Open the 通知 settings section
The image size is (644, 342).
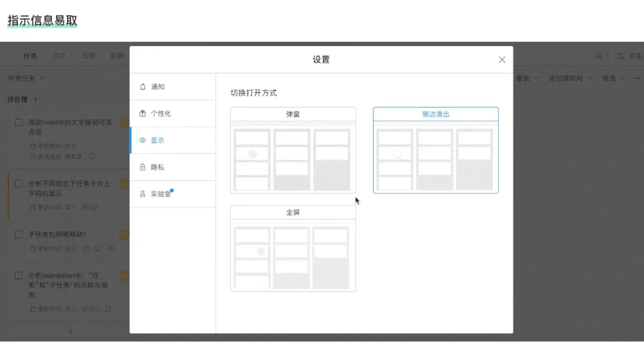click(x=172, y=87)
